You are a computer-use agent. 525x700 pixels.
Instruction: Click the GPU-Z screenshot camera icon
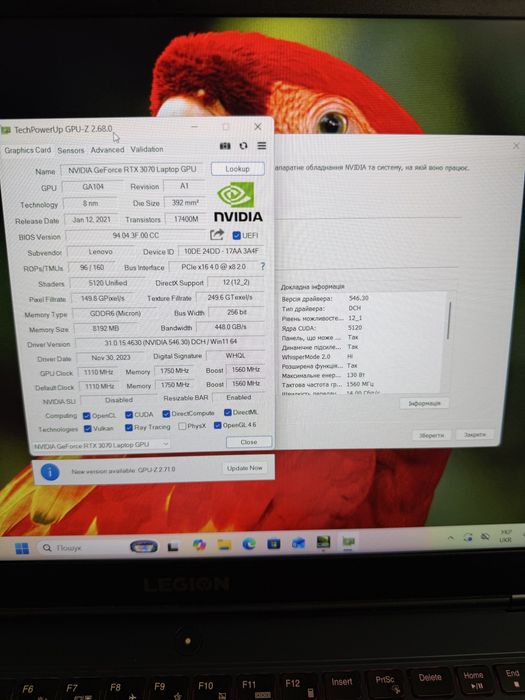click(225, 146)
